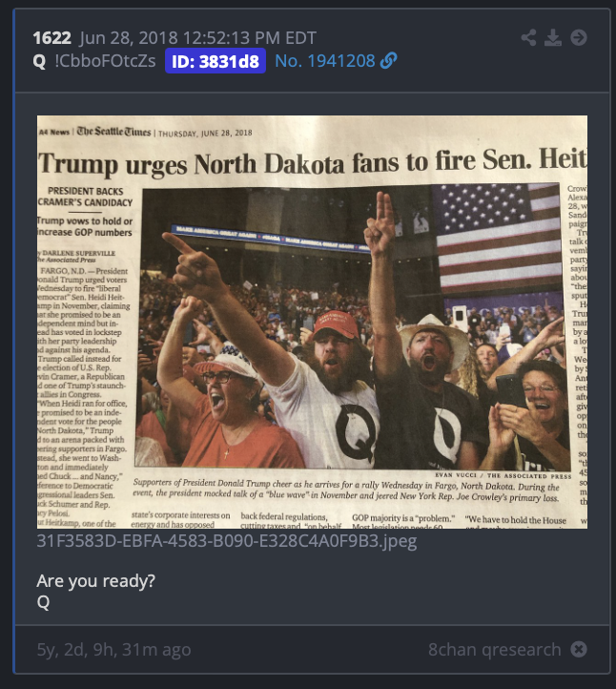Click the jpeg filename below the image

click(227, 541)
